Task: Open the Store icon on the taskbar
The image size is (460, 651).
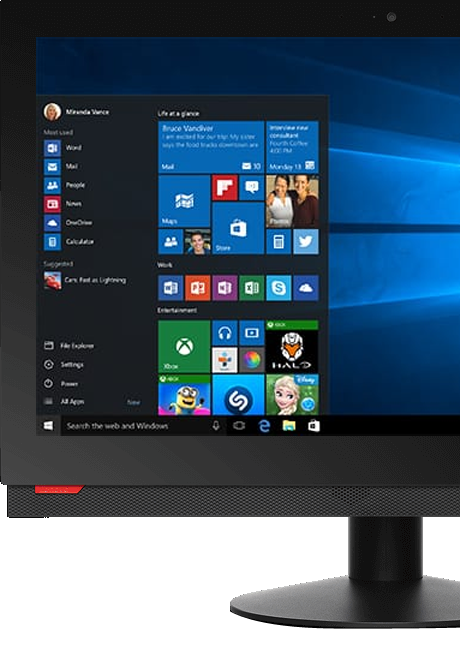Action: coord(314,426)
